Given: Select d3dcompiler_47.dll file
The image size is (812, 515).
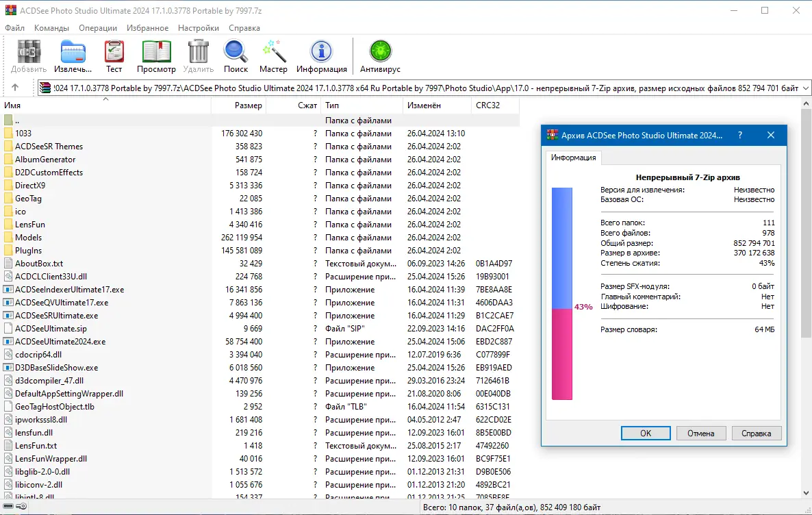Looking at the screenshot, I should coord(49,381).
